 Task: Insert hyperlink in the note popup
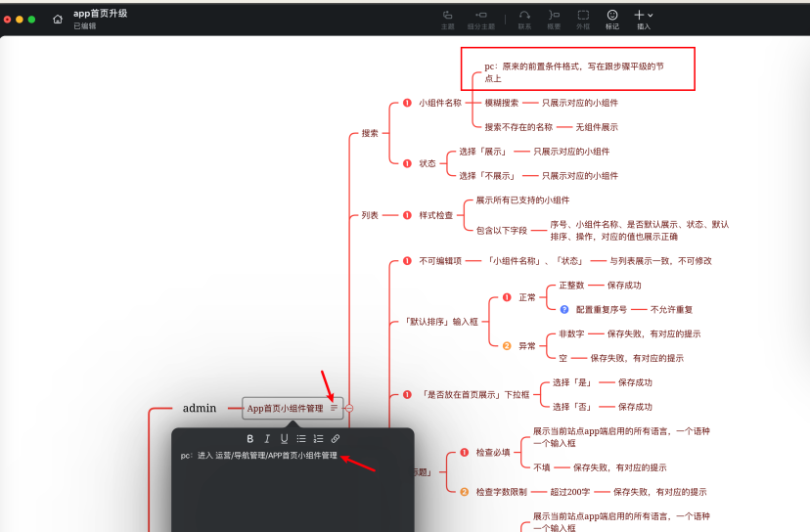tap(336, 439)
